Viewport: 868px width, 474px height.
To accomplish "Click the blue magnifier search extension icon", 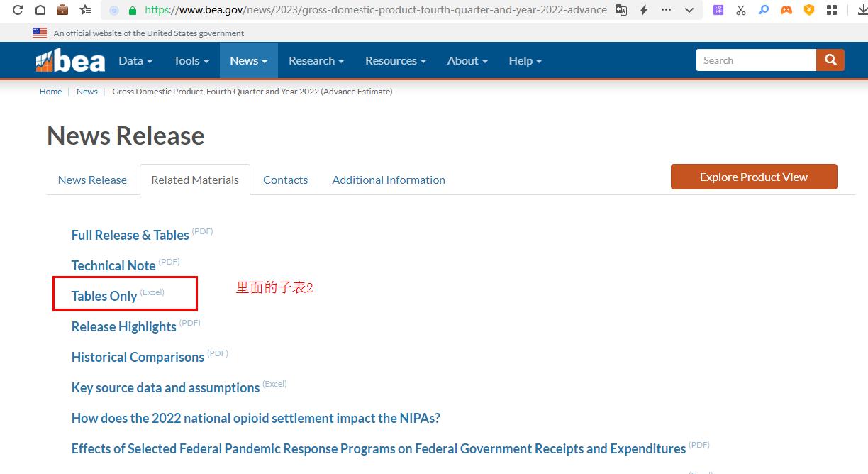I will pyautogui.click(x=763, y=10).
